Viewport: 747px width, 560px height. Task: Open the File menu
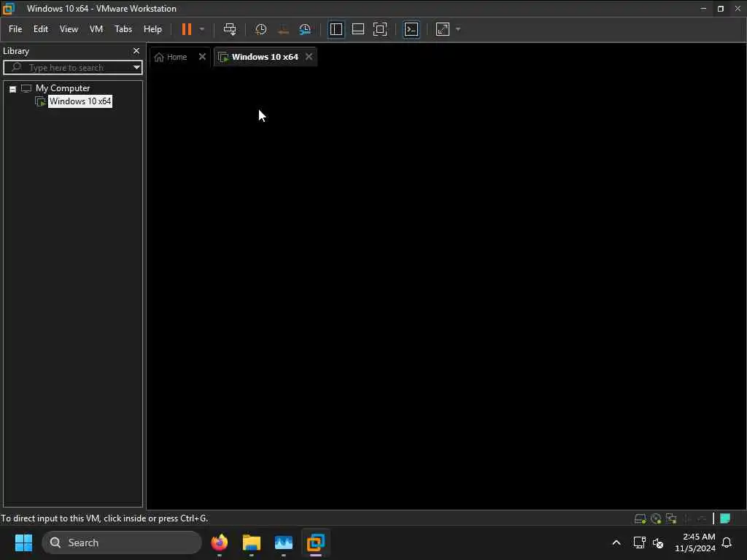15,29
